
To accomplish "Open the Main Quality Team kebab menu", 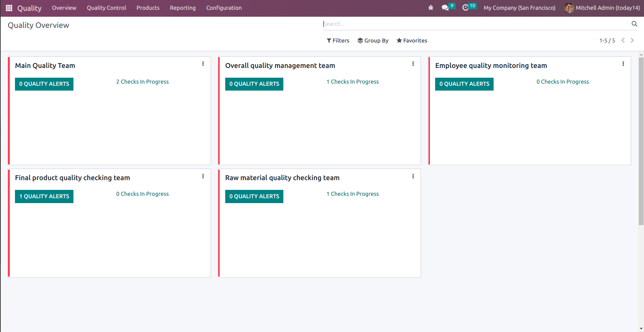I will click(x=203, y=64).
